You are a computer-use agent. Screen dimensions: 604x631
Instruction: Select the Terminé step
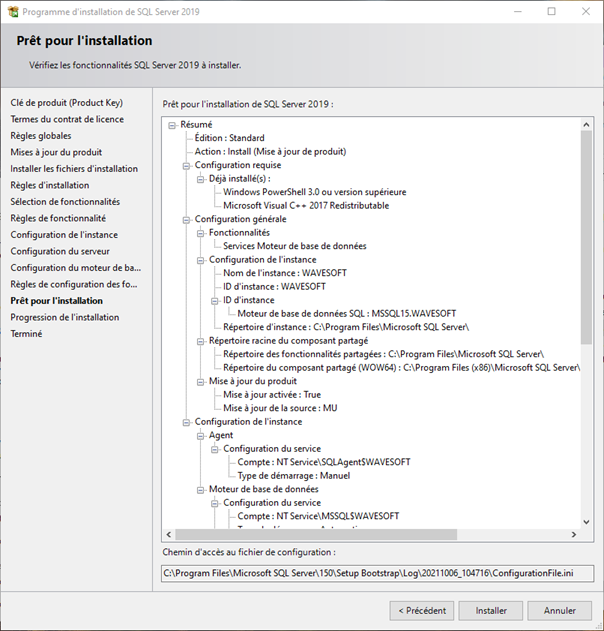tap(26, 334)
